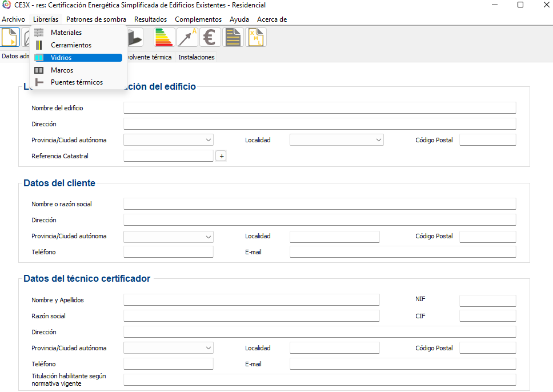The height and width of the screenshot is (392, 553).
Task: Expand the building Localidad dropdown
Action: [x=336, y=140]
